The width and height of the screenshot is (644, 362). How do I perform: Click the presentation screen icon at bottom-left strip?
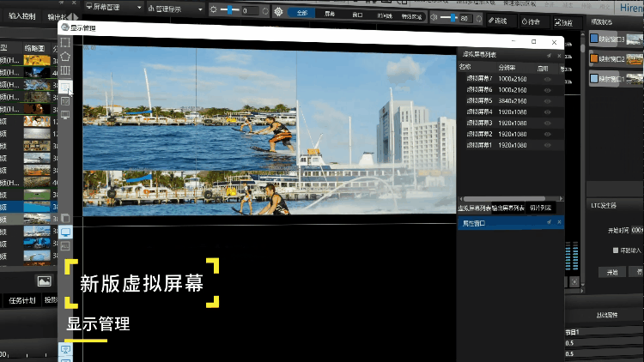tap(65, 350)
